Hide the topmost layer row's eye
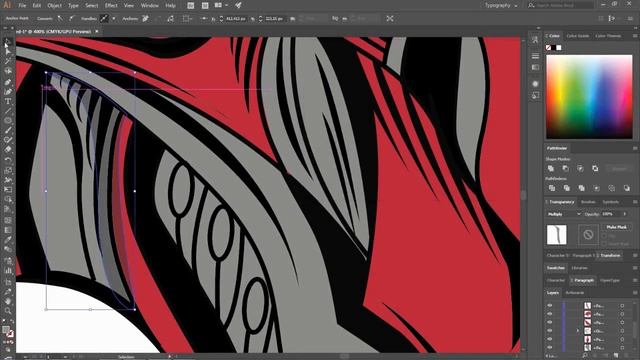The image size is (640, 360). click(549, 305)
